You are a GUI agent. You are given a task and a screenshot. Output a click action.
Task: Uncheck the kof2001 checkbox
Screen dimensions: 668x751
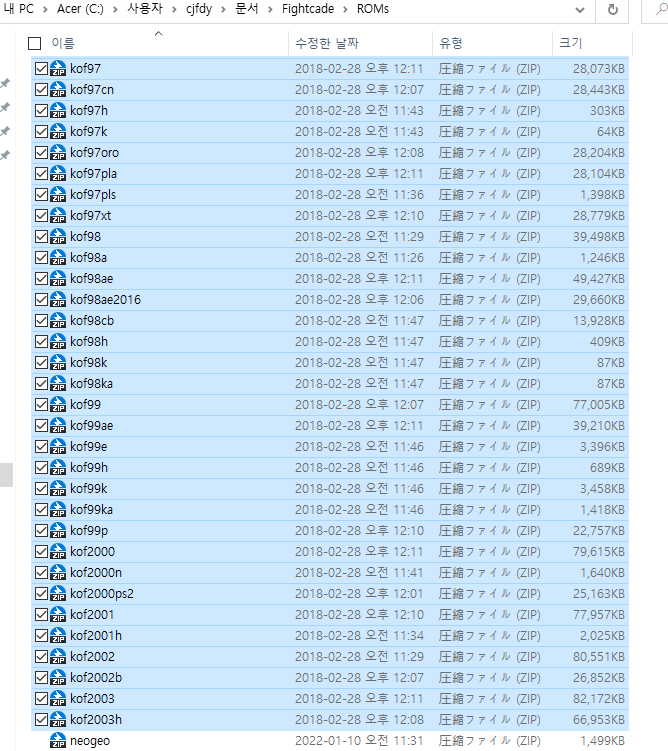(41, 614)
